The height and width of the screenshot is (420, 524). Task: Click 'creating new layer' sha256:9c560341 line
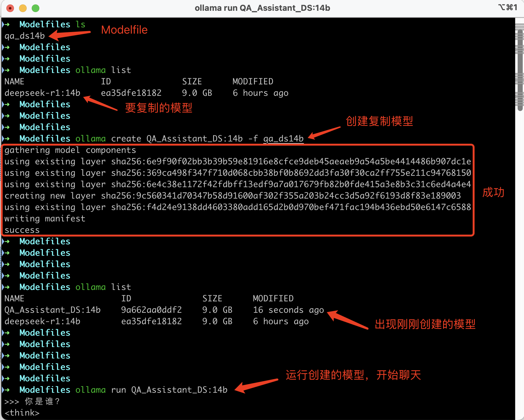(x=233, y=196)
